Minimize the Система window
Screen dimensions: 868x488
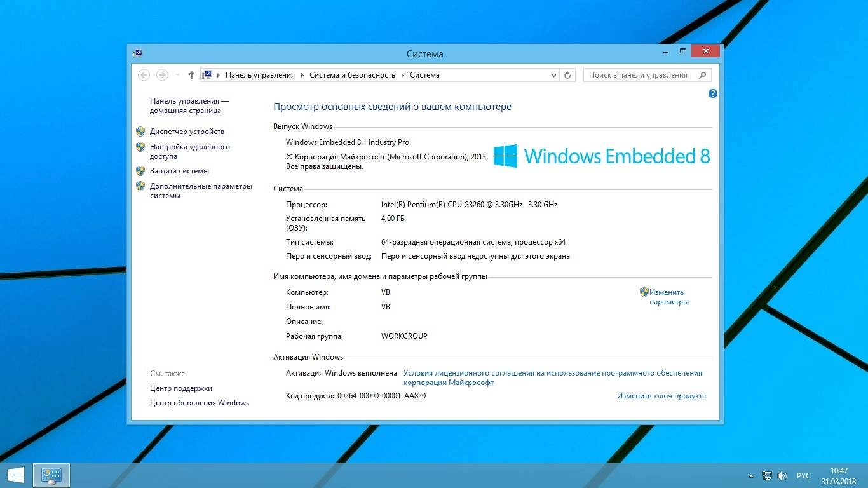click(665, 51)
